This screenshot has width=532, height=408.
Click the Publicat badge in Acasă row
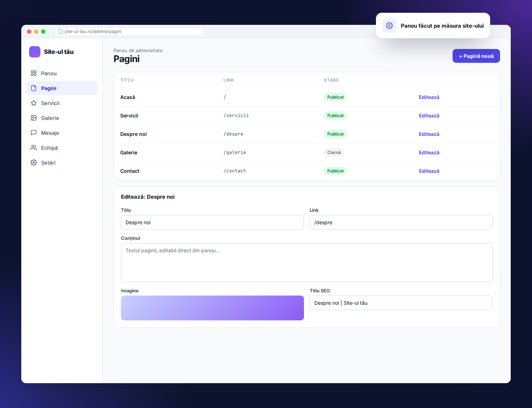pyautogui.click(x=335, y=97)
